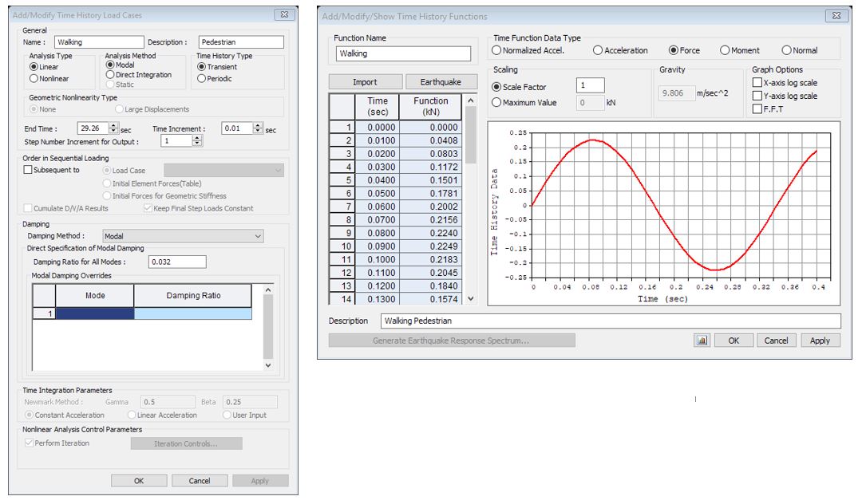
Task: Confirm with OK in Time History Functions
Action: [x=733, y=341]
